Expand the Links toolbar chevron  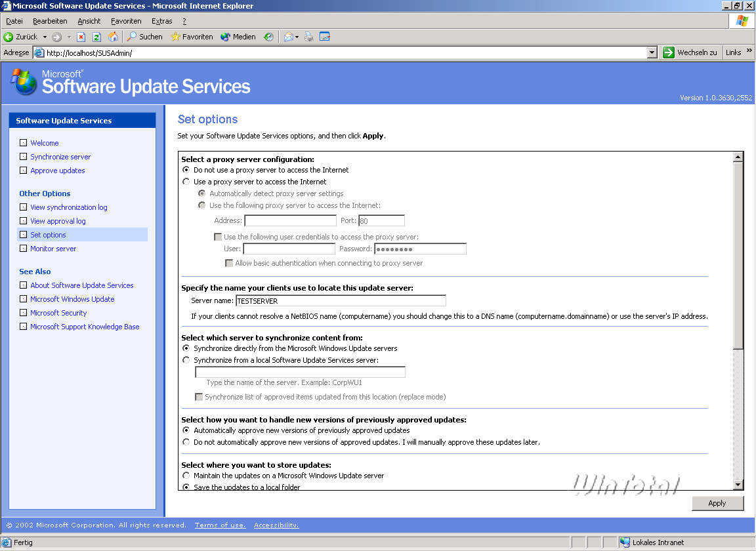click(x=749, y=51)
